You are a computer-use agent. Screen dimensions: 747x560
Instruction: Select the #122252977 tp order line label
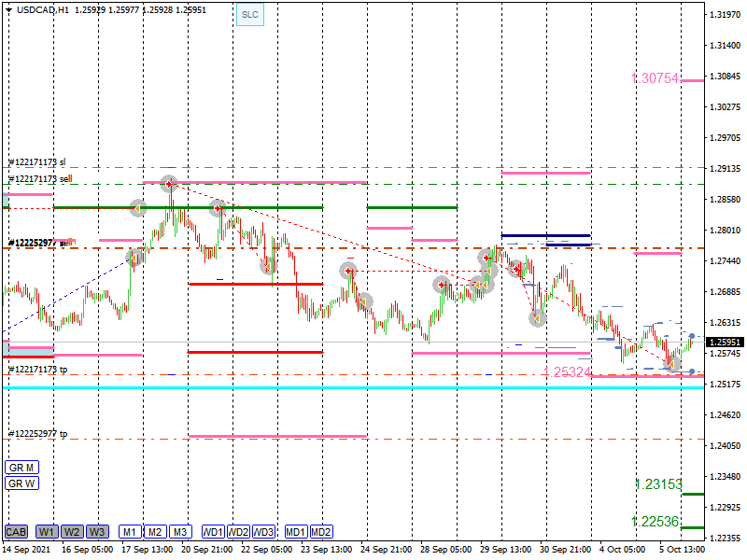[37, 434]
